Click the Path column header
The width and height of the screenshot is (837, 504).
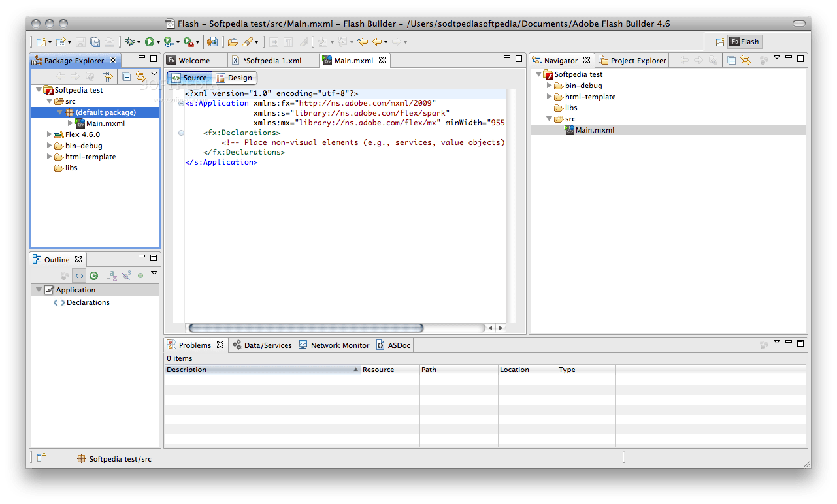click(459, 370)
